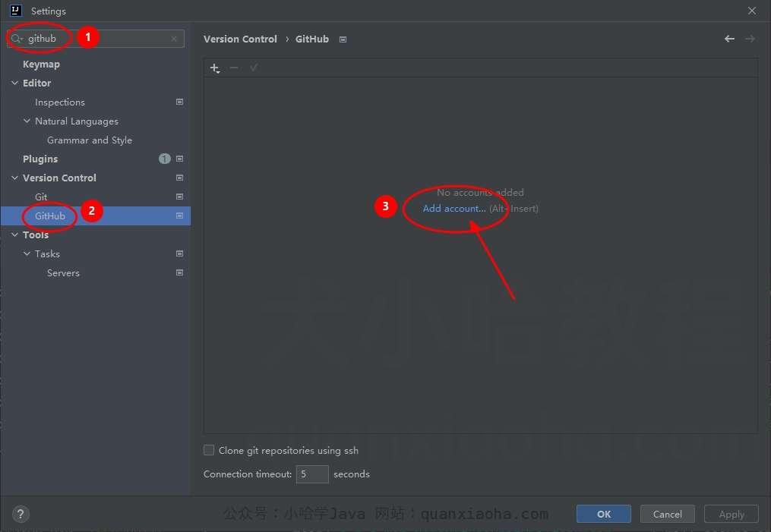
Task: Collapse the Tasks tree node
Action: click(27, 253)
